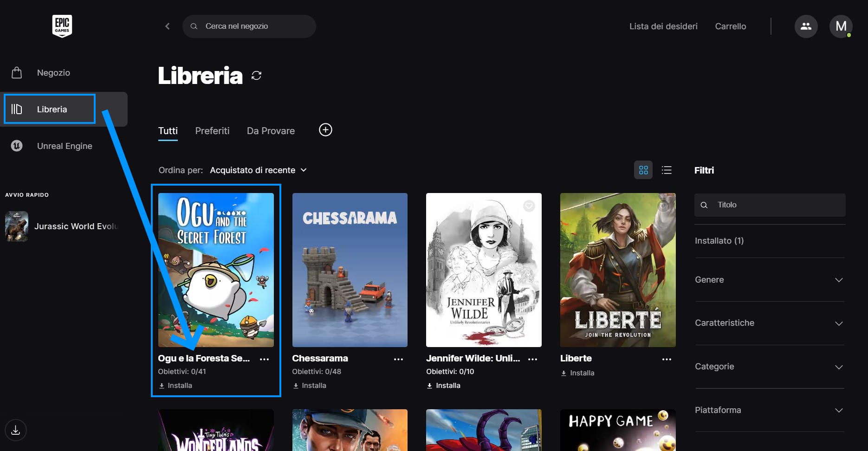Click the search magnifier icon in store search
This screenshot has height=451, width=868.
194,26
